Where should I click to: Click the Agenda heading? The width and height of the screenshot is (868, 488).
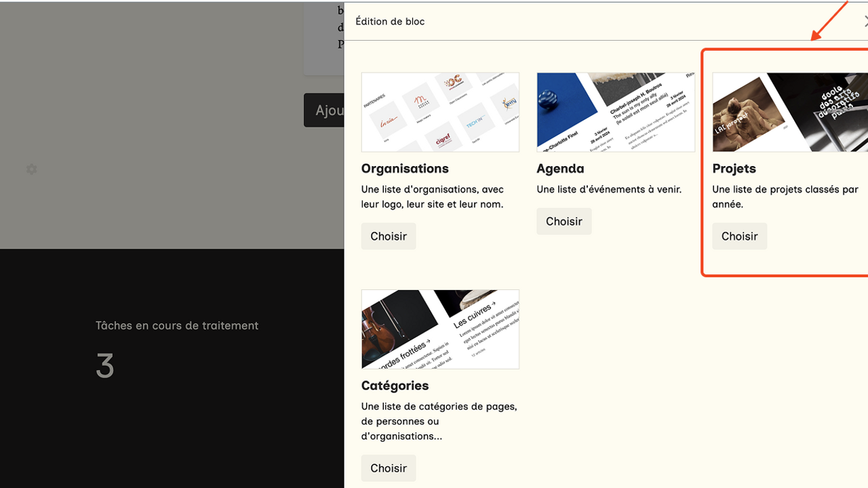(560, 169)
